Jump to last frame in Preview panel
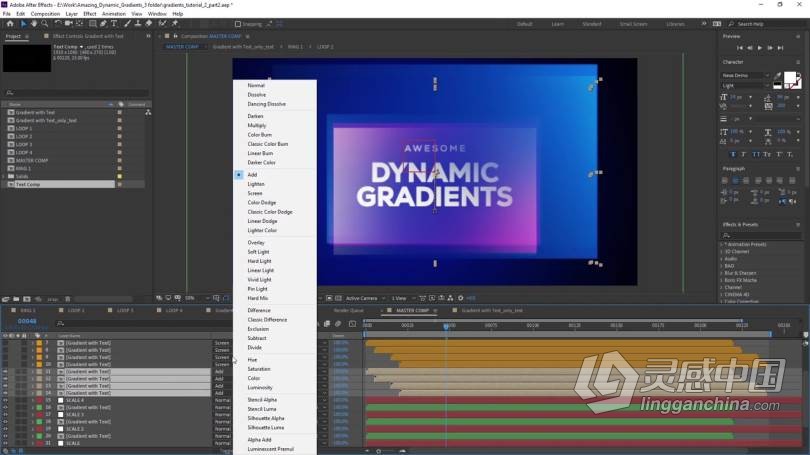 781,48
